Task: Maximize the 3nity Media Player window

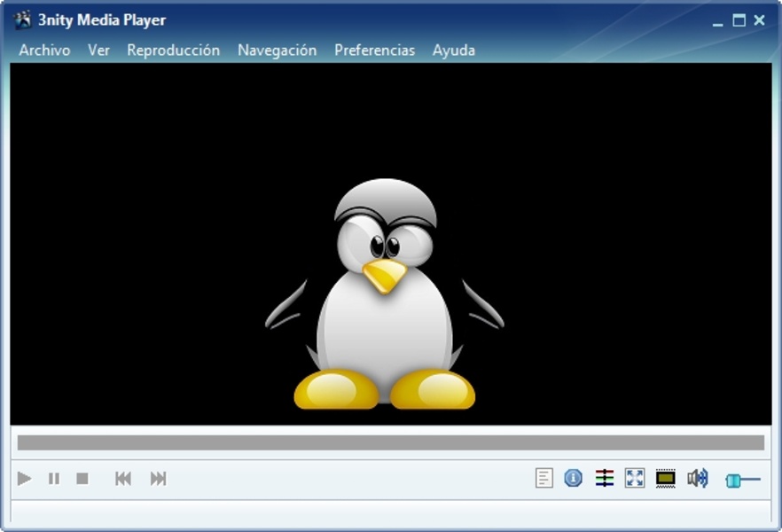Action: point(739,20)
